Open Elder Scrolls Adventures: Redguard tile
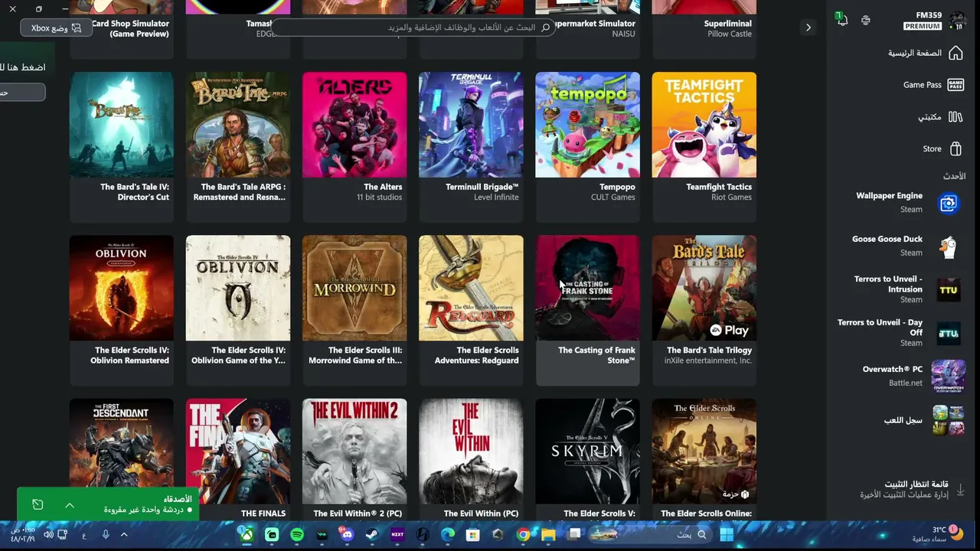 [471, 309]
